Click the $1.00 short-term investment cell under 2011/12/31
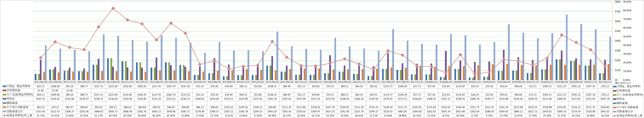644x118 pixels. click(x=70, y=90)
